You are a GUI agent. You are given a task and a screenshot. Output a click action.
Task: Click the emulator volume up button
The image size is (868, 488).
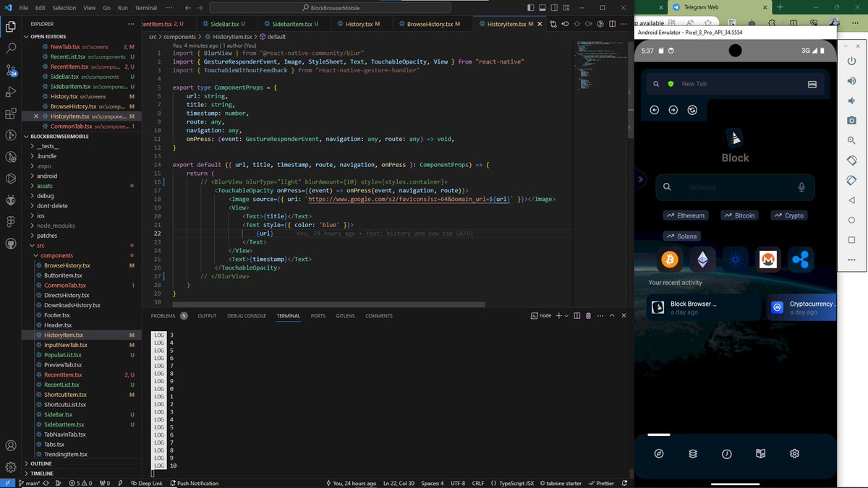(851, 80)
